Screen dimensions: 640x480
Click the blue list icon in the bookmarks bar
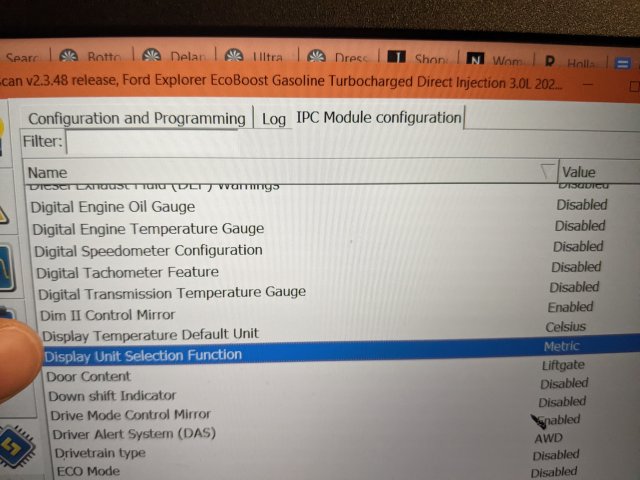point(623,64)
